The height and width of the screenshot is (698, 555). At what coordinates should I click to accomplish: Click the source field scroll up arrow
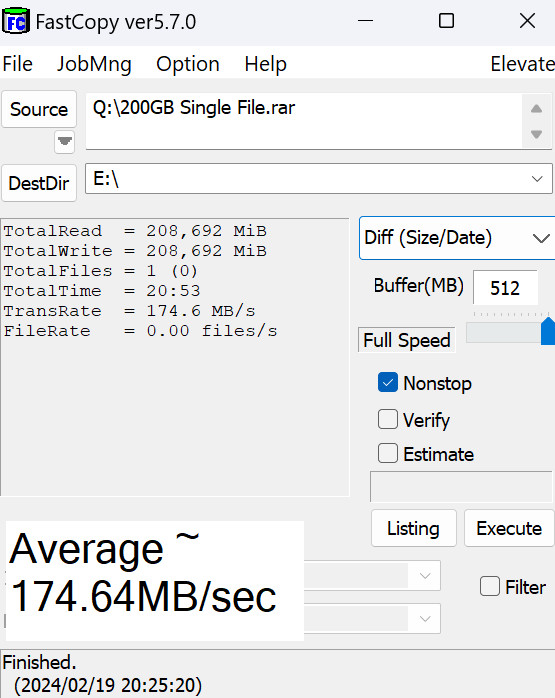pos(536,109)
